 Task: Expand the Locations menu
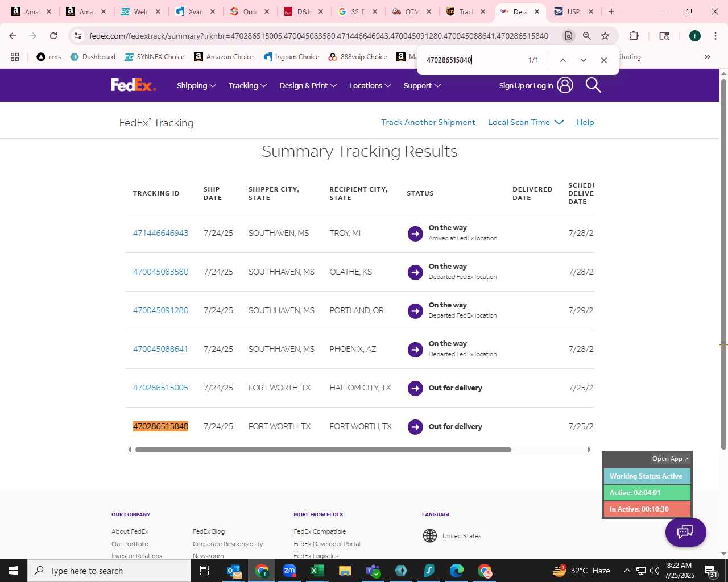(370, 85)
